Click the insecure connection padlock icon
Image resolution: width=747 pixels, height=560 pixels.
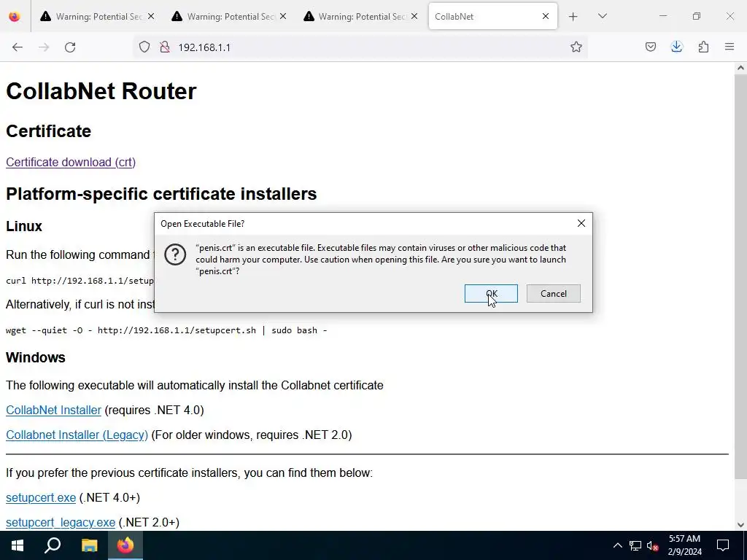tap(165, 47)
